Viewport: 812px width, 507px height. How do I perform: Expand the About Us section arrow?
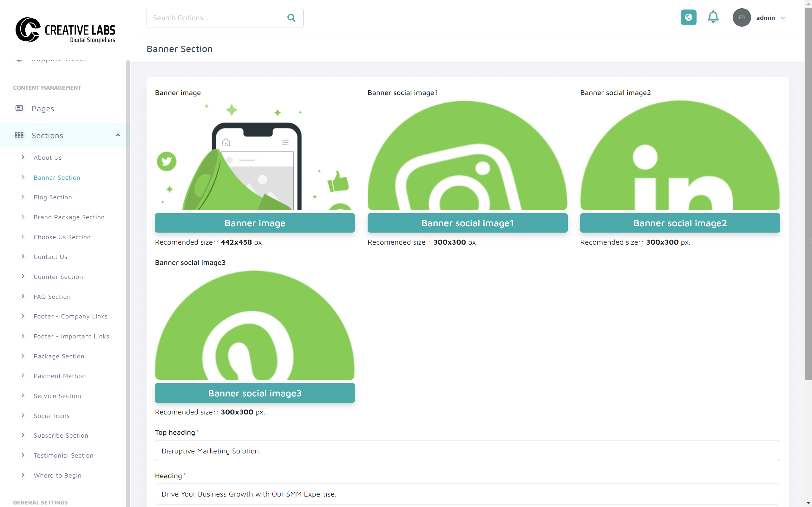coord(23,157)
